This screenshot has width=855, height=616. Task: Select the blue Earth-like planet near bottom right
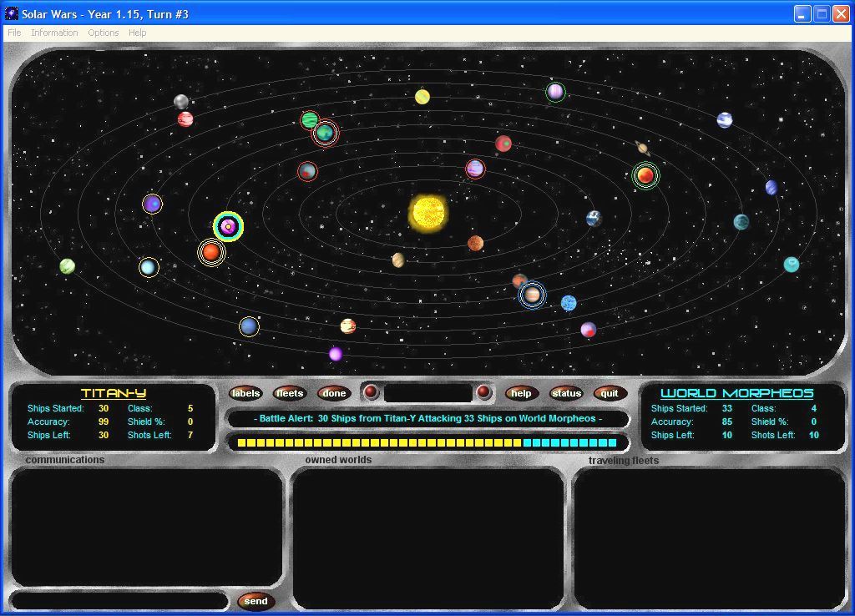[569, 302]
